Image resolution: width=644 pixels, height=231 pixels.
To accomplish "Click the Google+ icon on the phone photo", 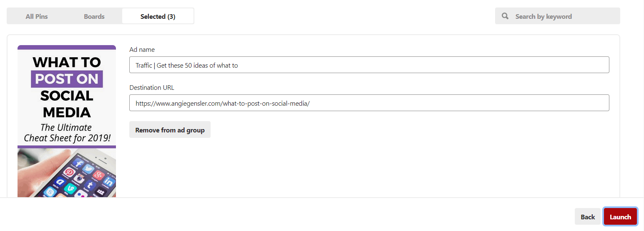I will 99,175.
